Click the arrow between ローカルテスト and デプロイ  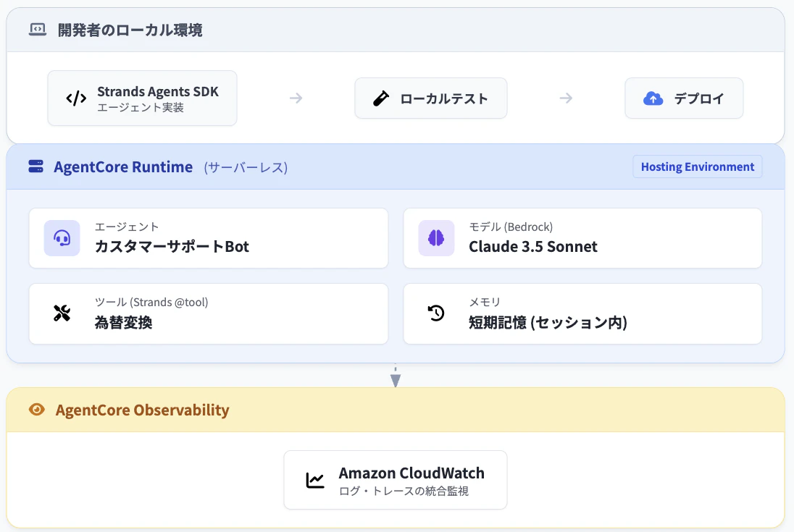coord(565,98)
